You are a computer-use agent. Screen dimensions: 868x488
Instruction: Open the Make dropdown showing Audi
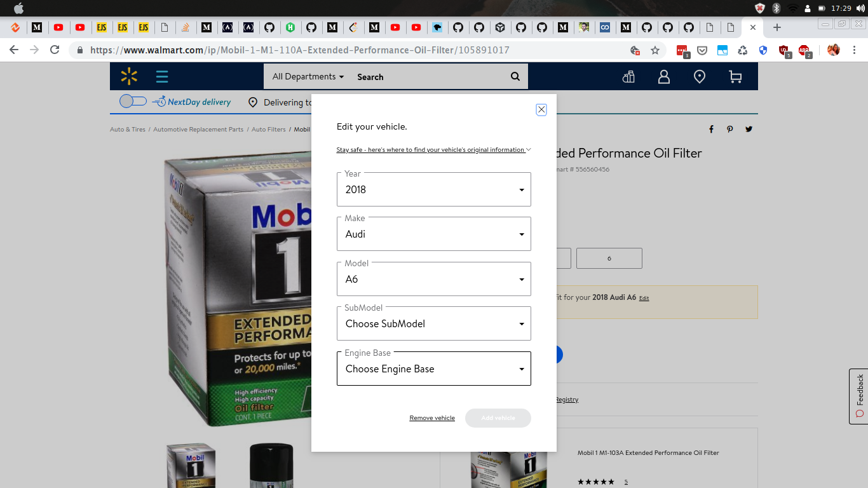pyautogui.click(x=434, y=234)
